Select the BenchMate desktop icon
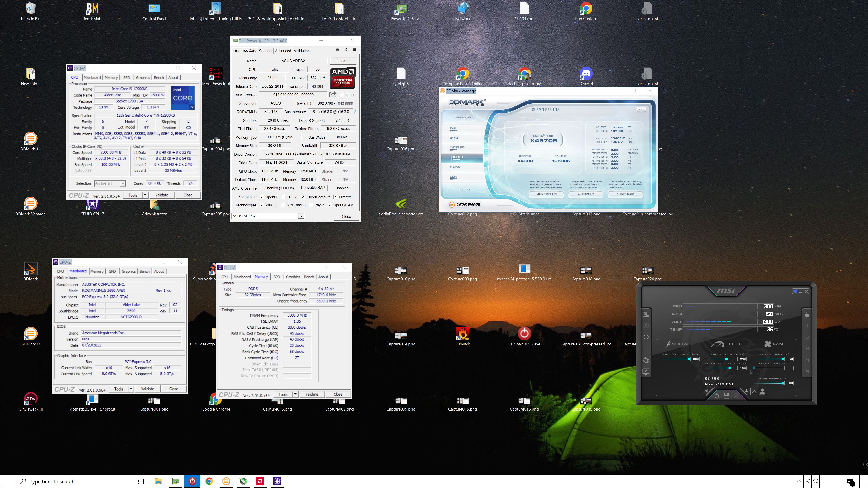Viewport: 868px width, 488px height. [92, 12]
